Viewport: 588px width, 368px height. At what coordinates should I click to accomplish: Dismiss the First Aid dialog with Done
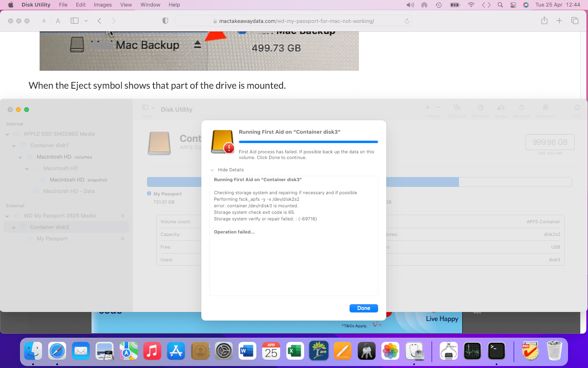tap(363, 308)
